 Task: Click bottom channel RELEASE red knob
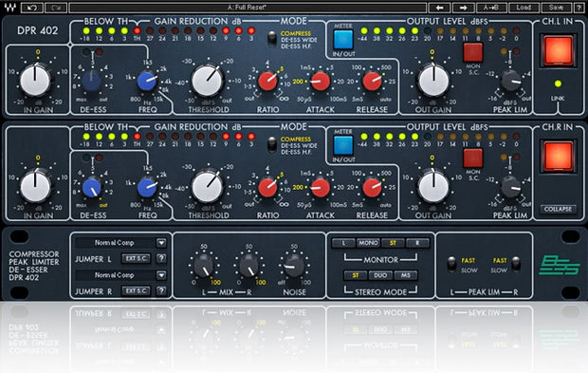pos(372,187)
